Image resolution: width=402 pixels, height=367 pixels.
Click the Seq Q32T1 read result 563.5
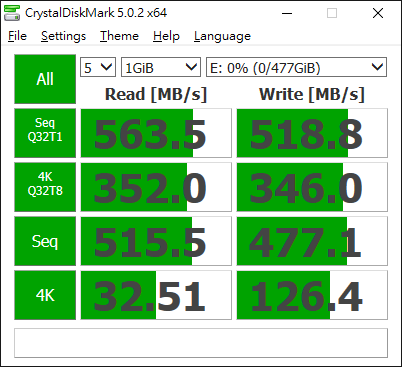(156, 133)
